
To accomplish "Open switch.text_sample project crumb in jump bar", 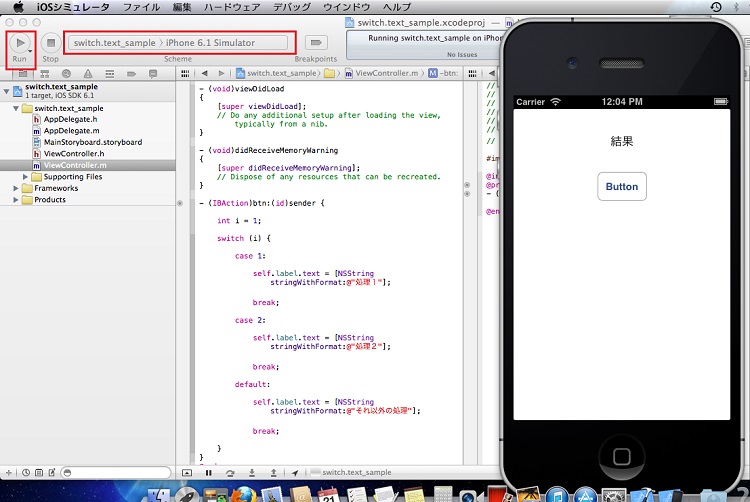I will [276, 73].
